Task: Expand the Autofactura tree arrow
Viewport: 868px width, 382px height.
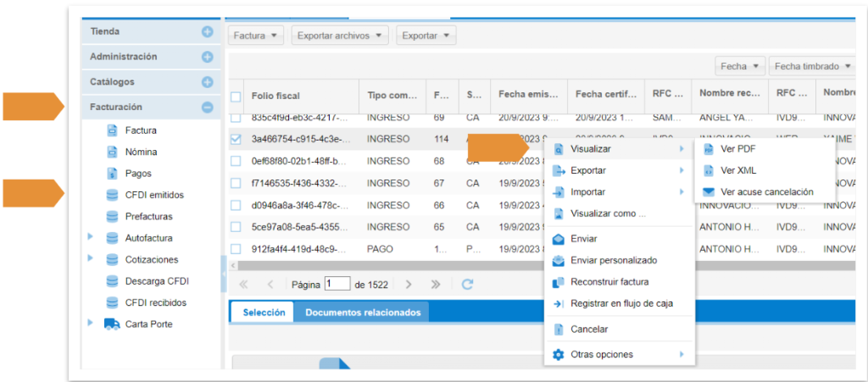Action: click(x=90, y=237)
